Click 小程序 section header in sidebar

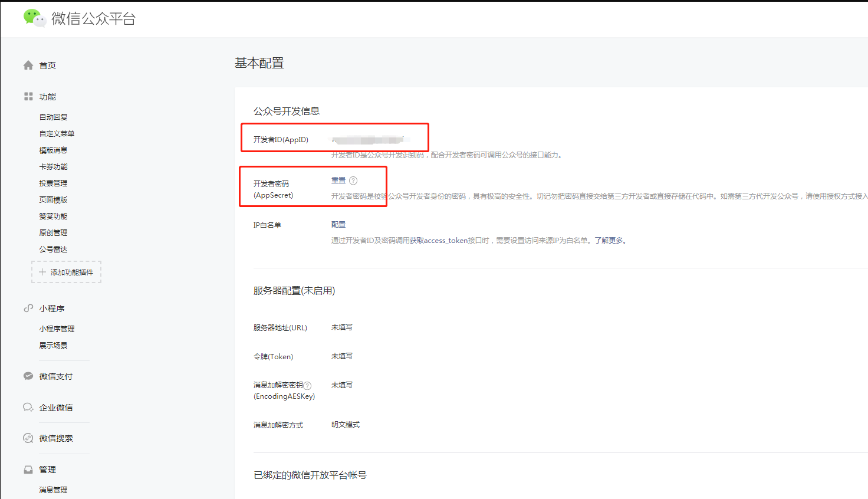tap(52, 308)
